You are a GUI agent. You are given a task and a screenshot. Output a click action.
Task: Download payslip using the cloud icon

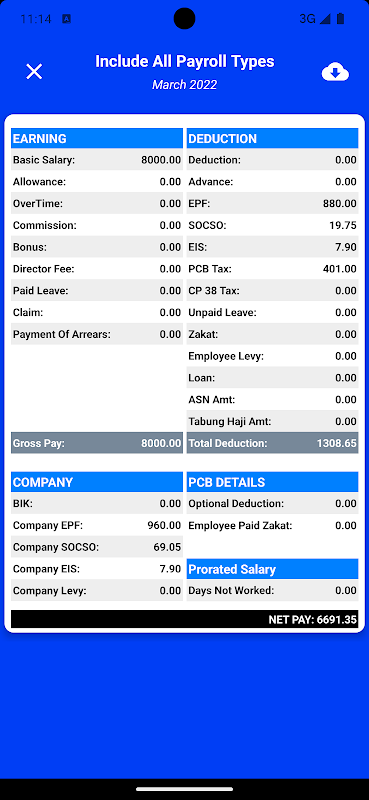[335, 72]
